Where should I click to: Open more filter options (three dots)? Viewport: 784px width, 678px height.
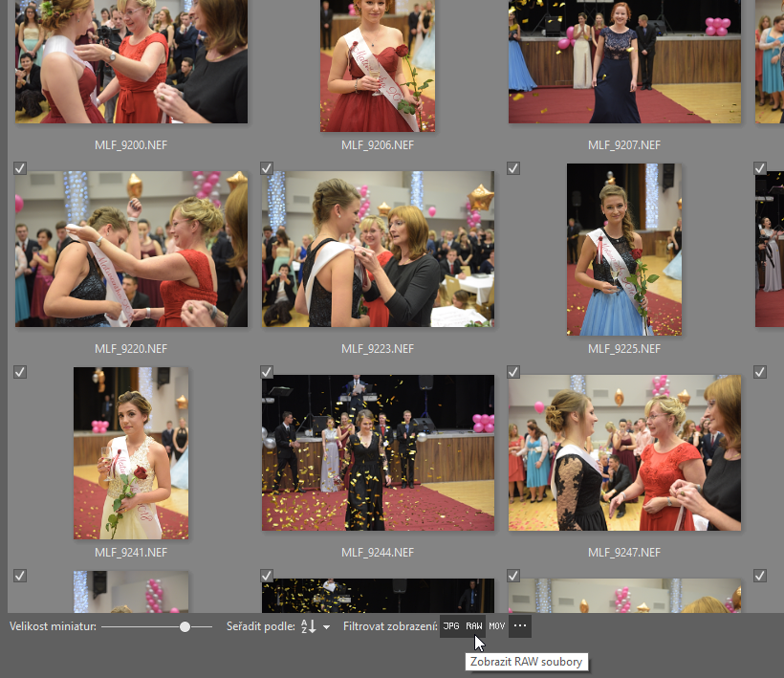tap(520, 626)
